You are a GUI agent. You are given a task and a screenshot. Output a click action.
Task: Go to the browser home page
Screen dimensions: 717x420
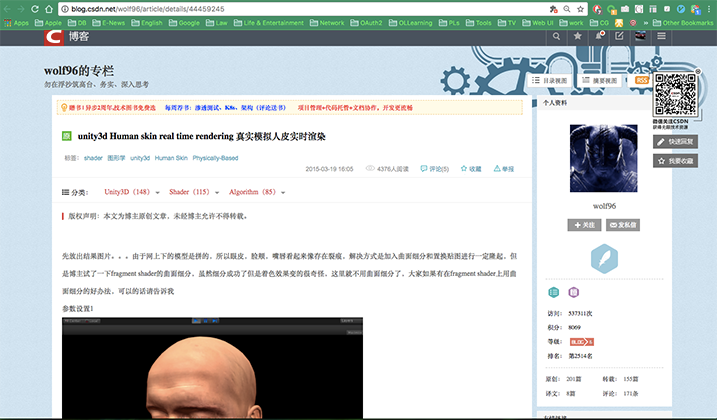[x=49, y=9]
